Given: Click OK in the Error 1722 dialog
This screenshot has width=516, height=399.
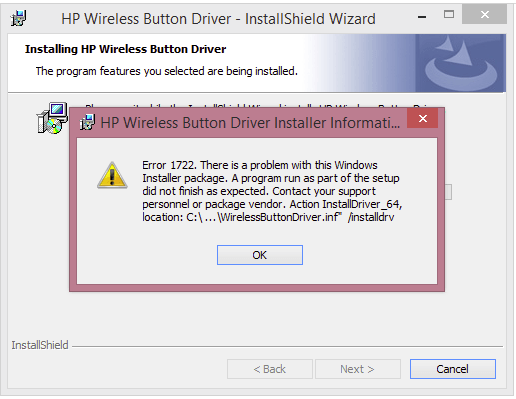Looking at the screenshot, I should (260, 255).
